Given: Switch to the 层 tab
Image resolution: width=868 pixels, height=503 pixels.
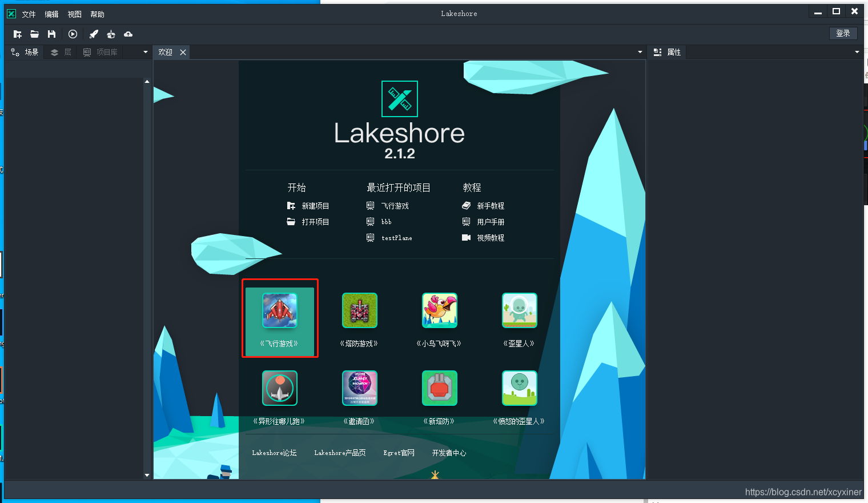Looking at the screenshot, I should point(61,52).
